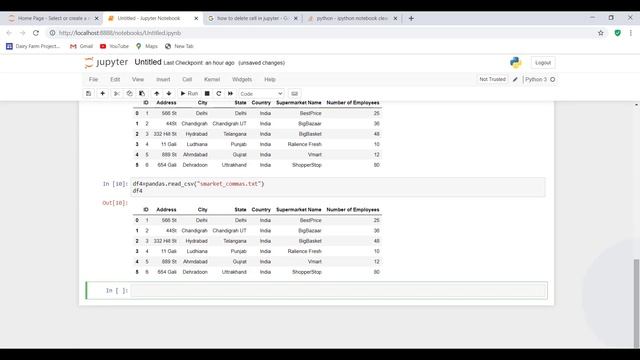Click Telangana in Out[10] table

point(235,241)
